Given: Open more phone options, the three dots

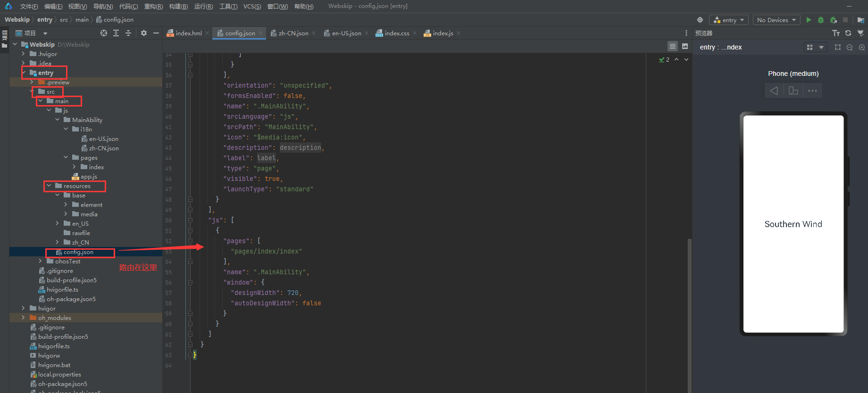Looking at the screenshot, I should (812, 90).
